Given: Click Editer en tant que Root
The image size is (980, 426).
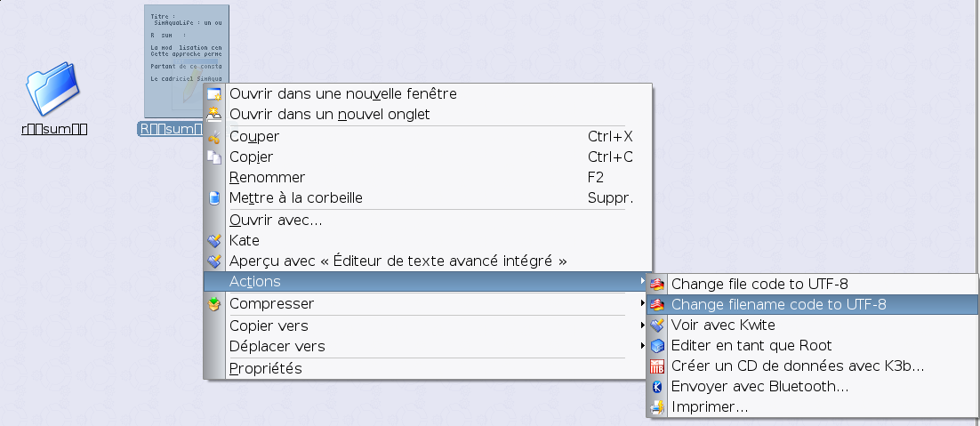Looking at the screenshot, I should pos(812,345).
